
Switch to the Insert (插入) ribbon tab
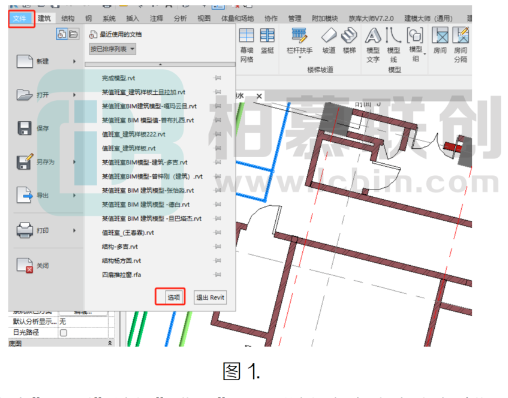point(132,18)
